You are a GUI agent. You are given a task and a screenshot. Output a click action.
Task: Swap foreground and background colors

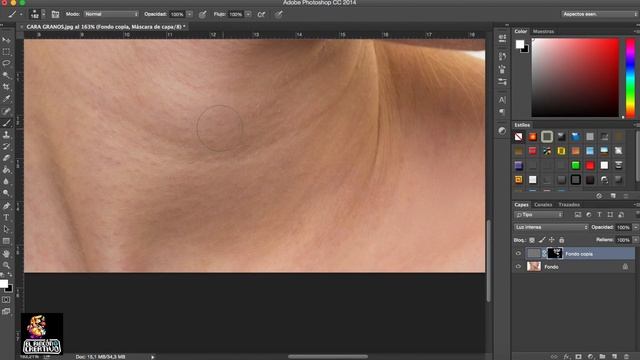[x=10, y=275]
